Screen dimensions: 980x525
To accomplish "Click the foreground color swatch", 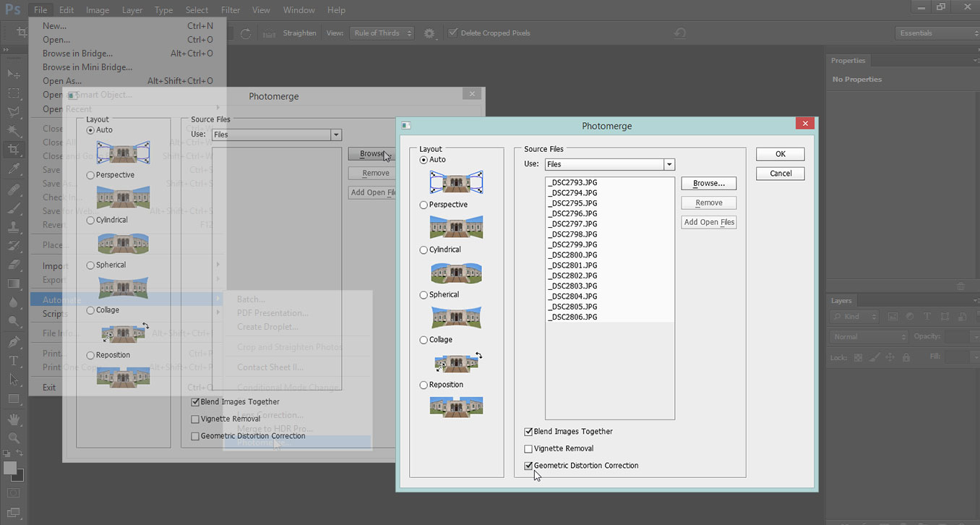I will tap(10, 468).
